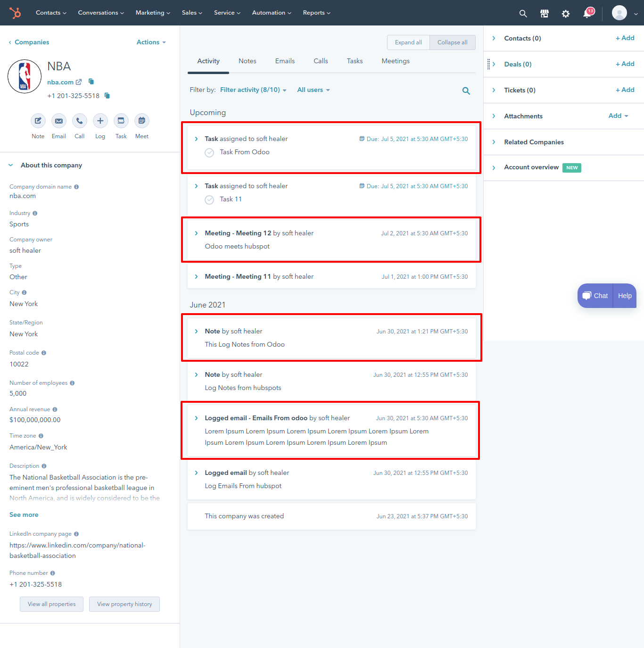Open the Reports menu

[316, 13]
